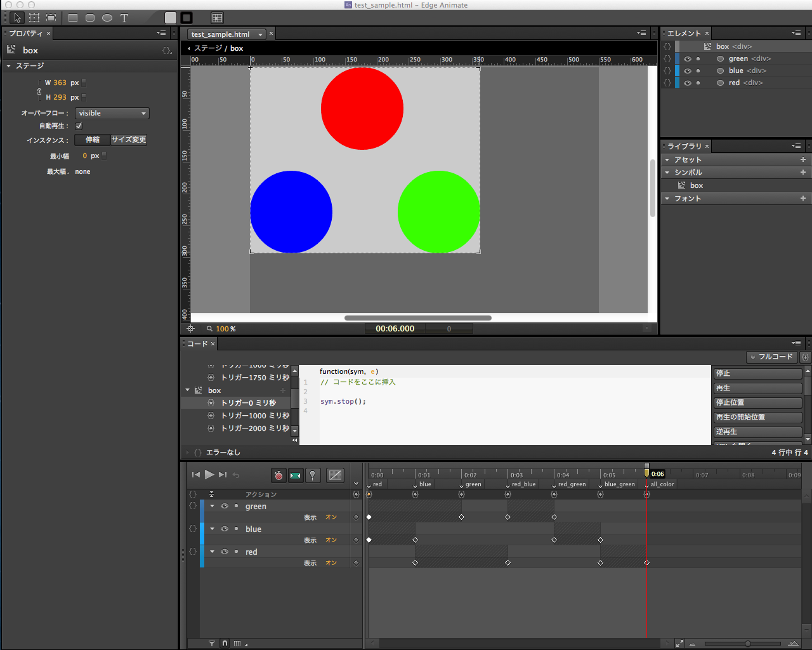812x650 pixels.
Task: Open the overflow 'visible' dropdown
Action: coord(112,113)
